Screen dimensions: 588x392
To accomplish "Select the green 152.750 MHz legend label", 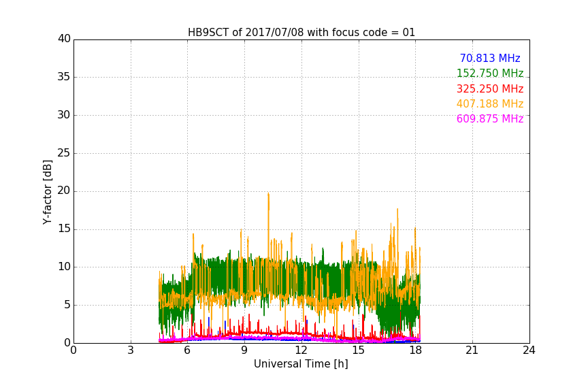I will [490, 73].
